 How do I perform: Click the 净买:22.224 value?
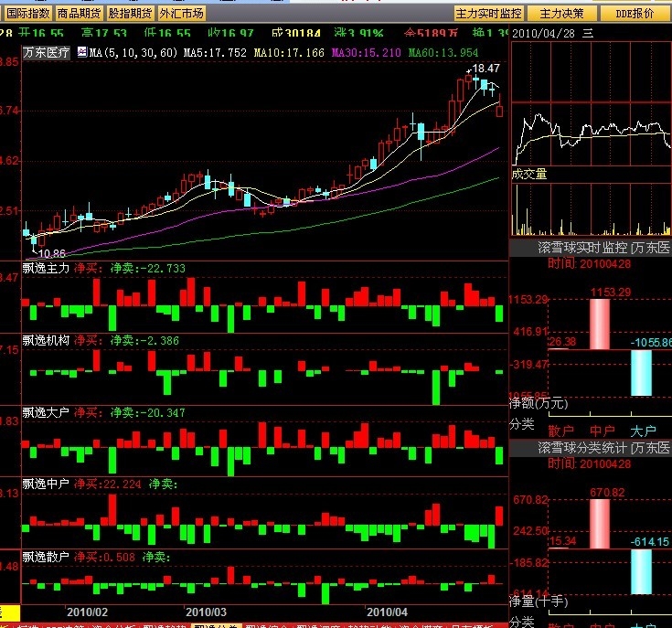[x=107, y=484]
